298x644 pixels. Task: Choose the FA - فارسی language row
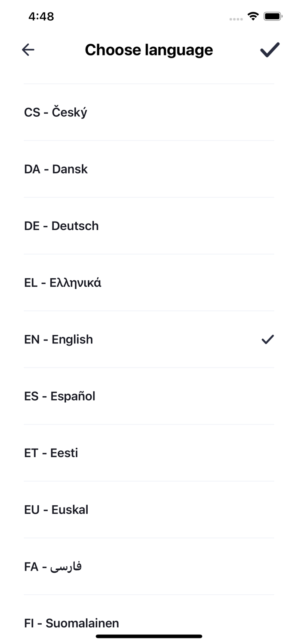pyautogui.click(x=149, y=566)
